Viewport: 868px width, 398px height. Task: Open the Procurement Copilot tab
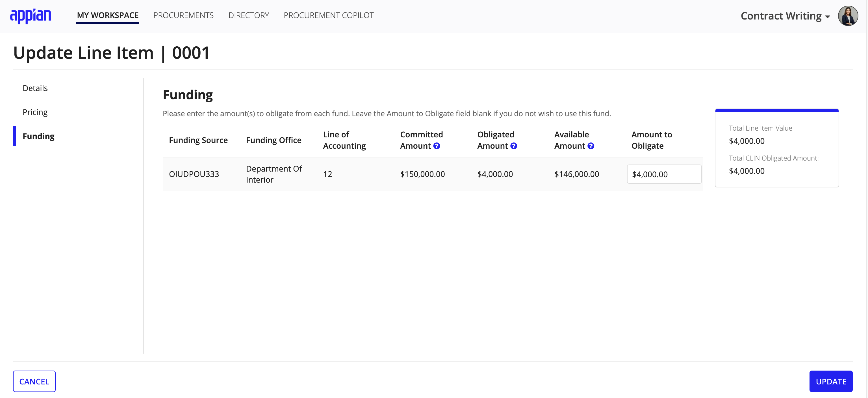pyautogui.click(x=329, y=16)
